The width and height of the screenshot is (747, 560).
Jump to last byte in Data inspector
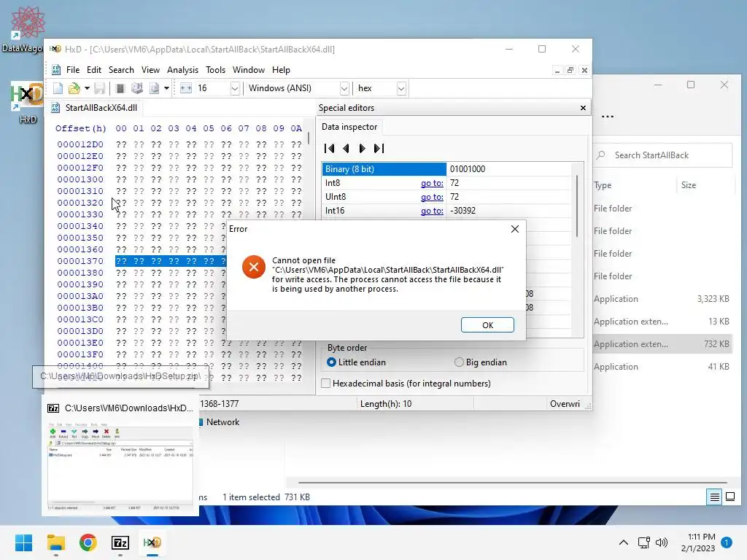(x=379, y=149)
